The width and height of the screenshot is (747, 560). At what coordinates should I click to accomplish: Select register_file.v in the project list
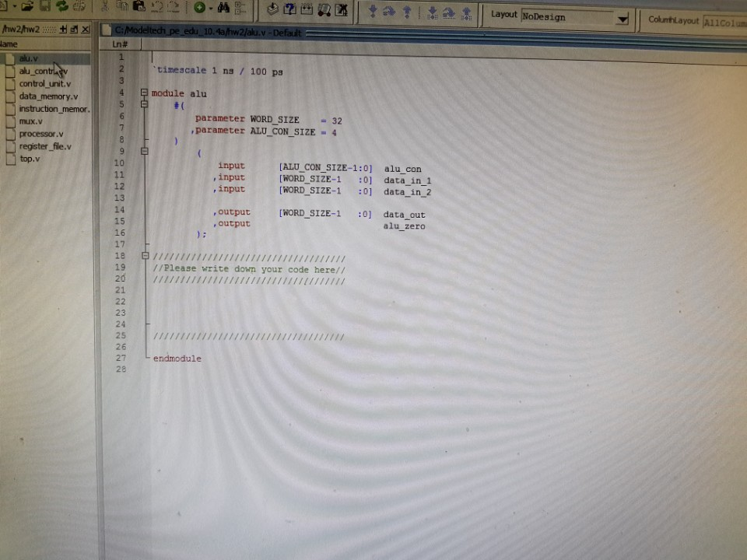[x=45, y=146]
